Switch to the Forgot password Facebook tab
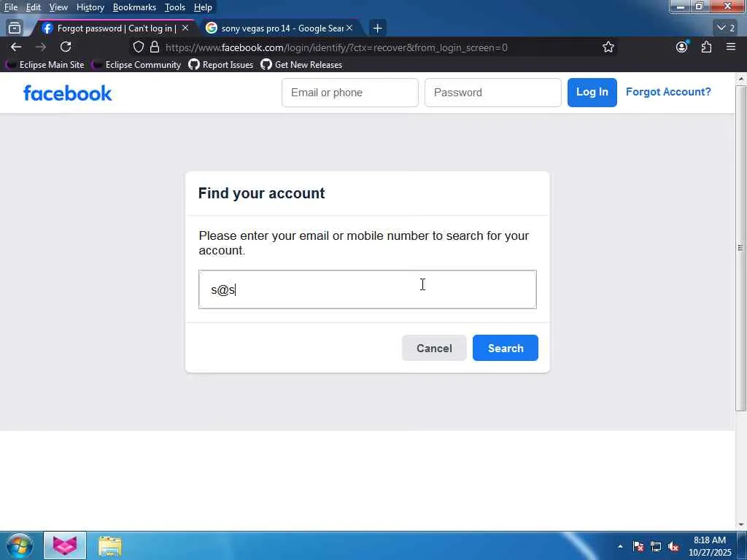 click(x=115, y=28)
